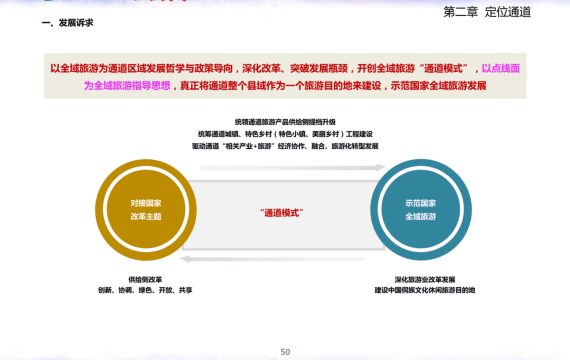Click the red center label 通道模式
This screenshot has width=570, height=360.
[x=282, y=213]
